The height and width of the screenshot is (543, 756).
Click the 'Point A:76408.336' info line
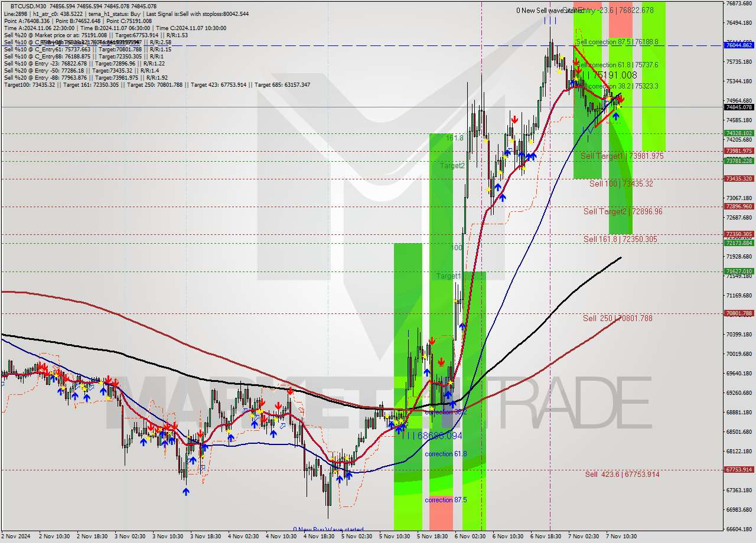click(77, 21)
